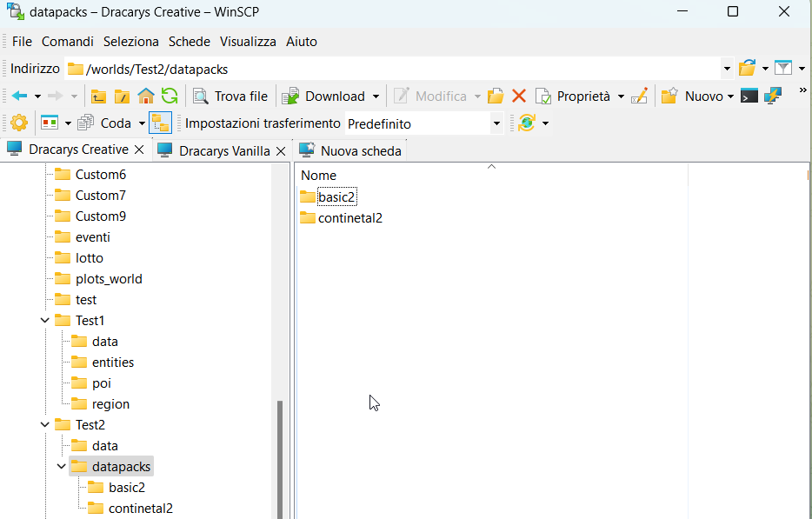Expand the Download button dropdown arrow

coord(376,96)
